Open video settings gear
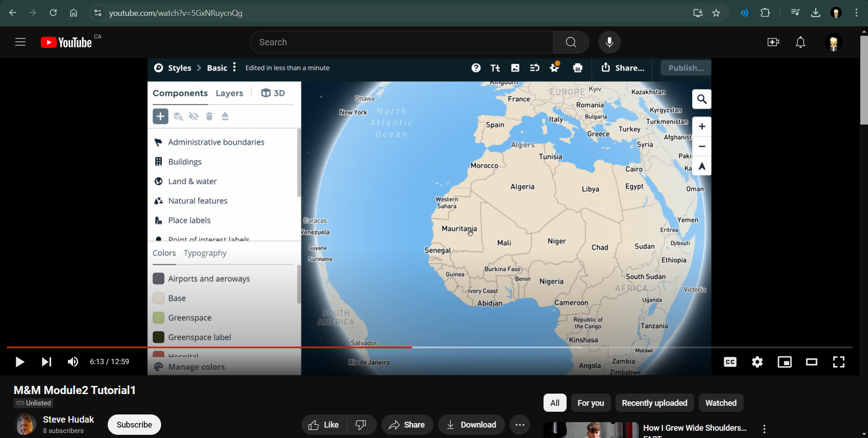Image resolution: width=868 pixels, height=438 pixels. pos(757,362)
